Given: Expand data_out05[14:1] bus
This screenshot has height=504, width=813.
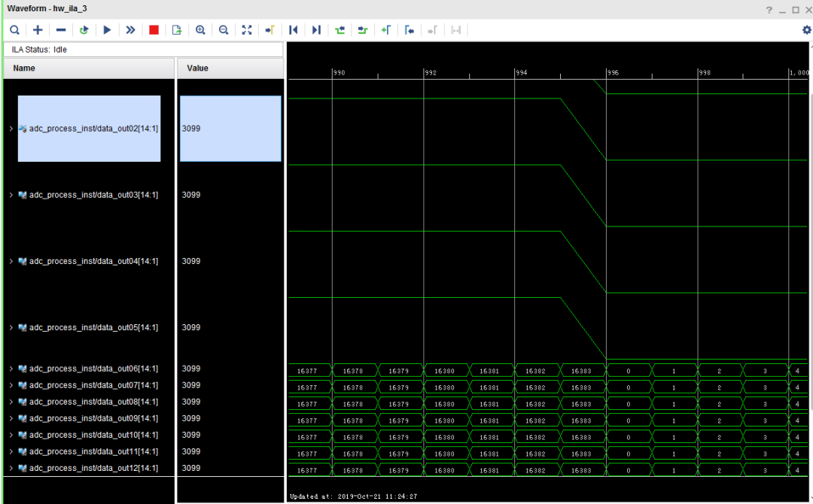Looking at the screenshot, I should pos(11,327).
